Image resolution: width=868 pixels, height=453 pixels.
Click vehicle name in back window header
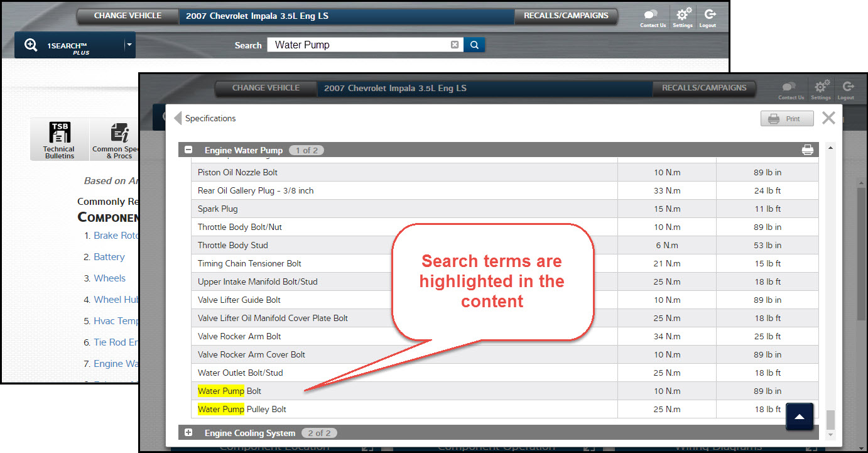click(x=257, y=16)
